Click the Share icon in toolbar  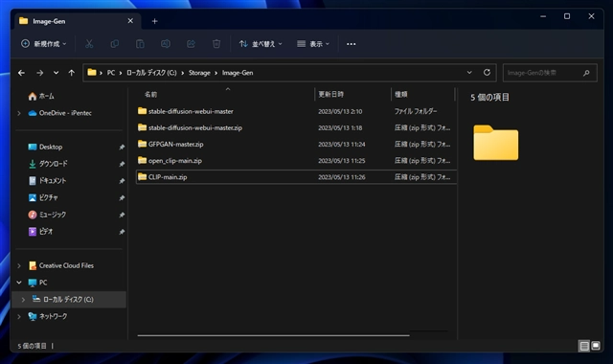[191, 44]
